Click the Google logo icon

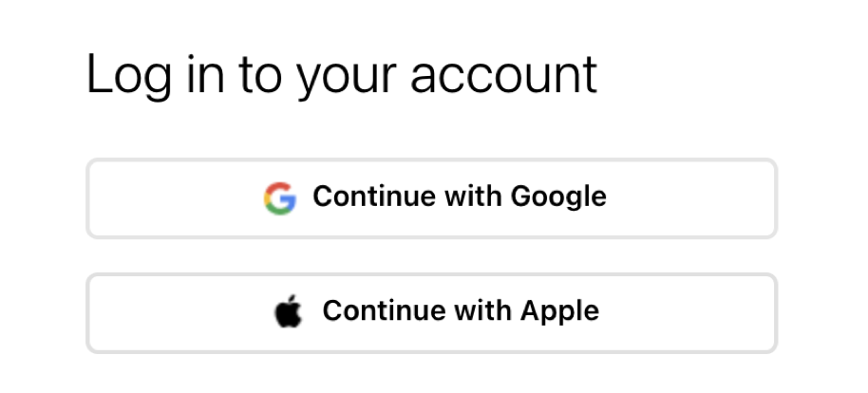pos(280,198)
